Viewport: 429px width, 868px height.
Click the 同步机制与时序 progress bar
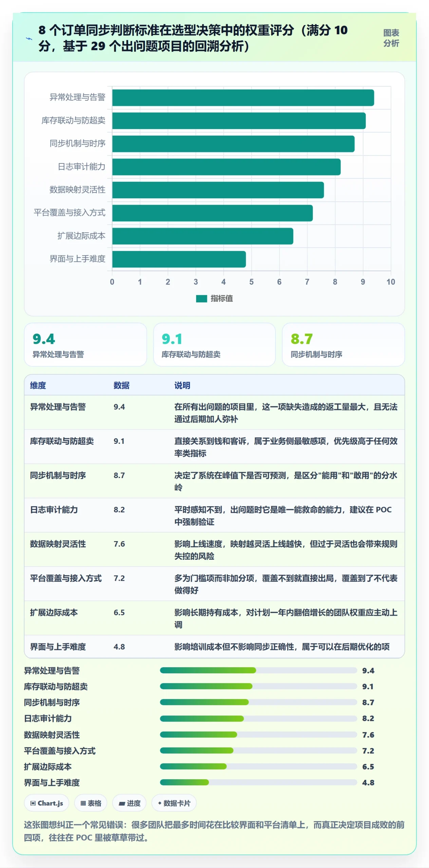(x=258, y=702)
